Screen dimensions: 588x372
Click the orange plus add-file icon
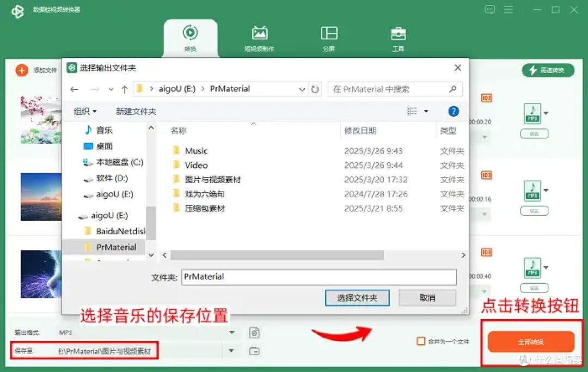coord(22,70)
